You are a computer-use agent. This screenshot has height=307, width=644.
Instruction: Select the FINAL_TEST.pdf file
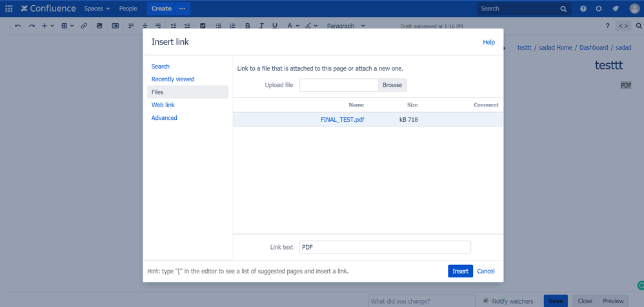click(342, 120)
